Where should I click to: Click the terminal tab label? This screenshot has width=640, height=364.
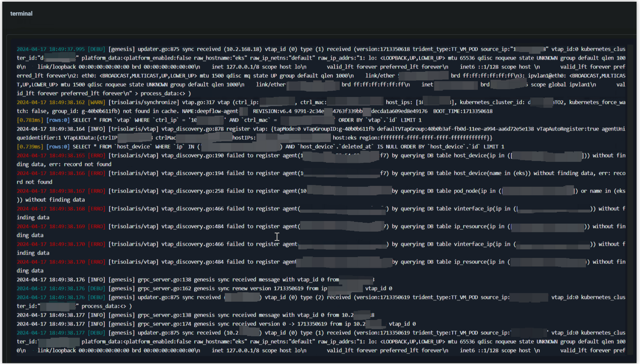point(21,13)
